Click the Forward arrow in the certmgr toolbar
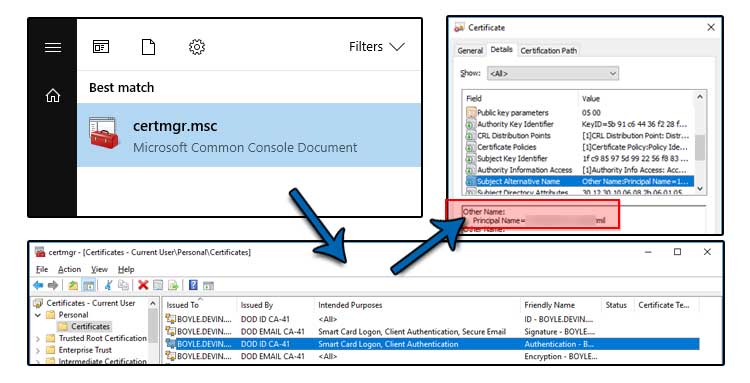The width and height of the screenshot is (750, 383). pyautogui.click(x=53, y=285)
